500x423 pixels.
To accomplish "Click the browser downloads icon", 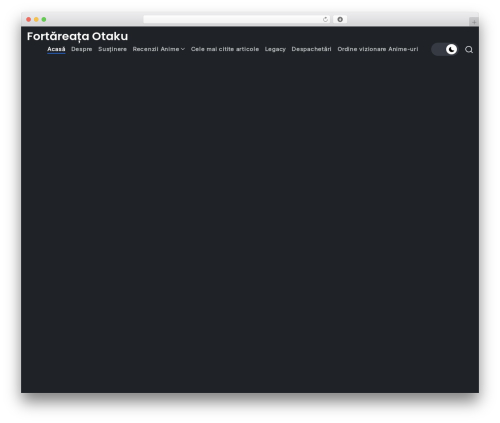I will pyautogui.click(x=340, y=19).
